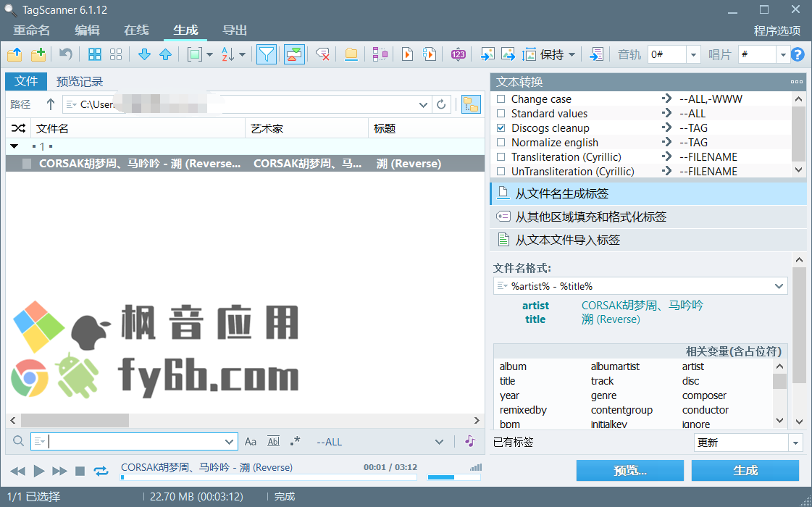Click the add folder icon with plus

coord(38,54)
